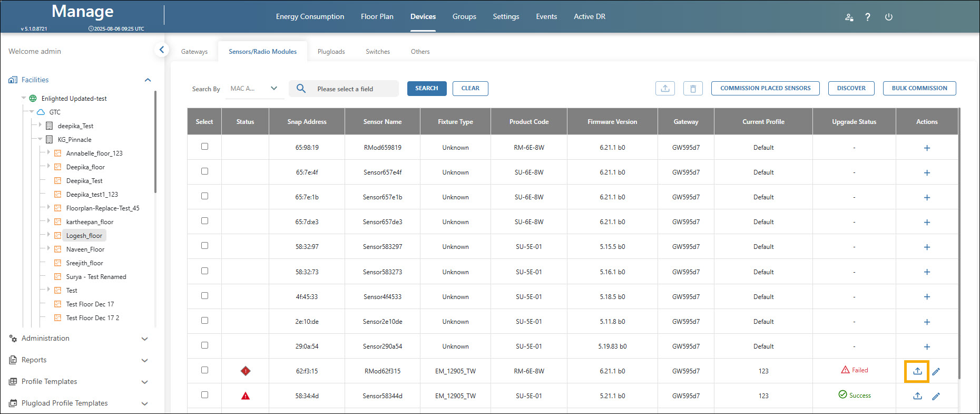Click the SEARCH button

[427, 89]
